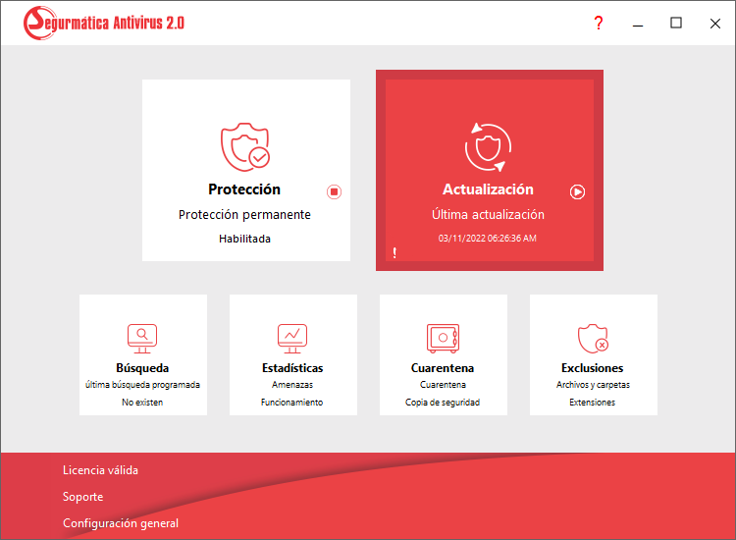Viewport: 736px width, 540px height.
Task: Click the Cuarentena safe icon
Action: [443, 338]
